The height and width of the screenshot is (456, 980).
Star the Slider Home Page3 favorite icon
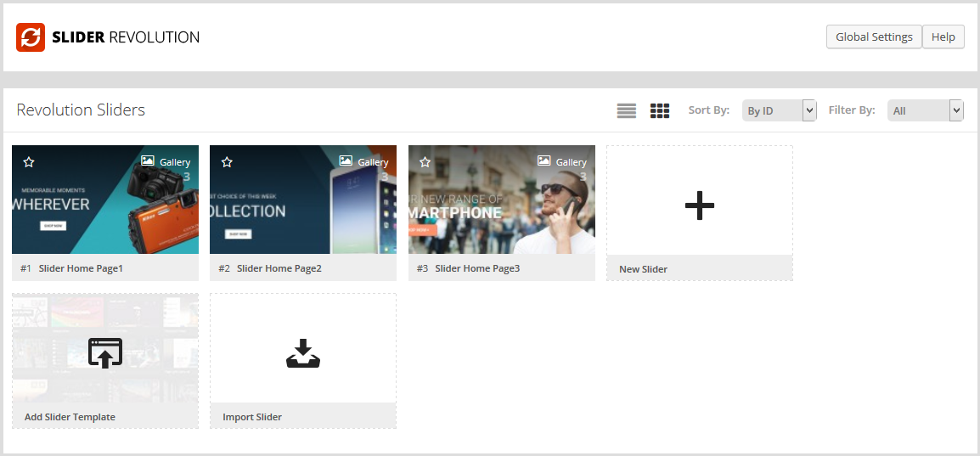425,162
